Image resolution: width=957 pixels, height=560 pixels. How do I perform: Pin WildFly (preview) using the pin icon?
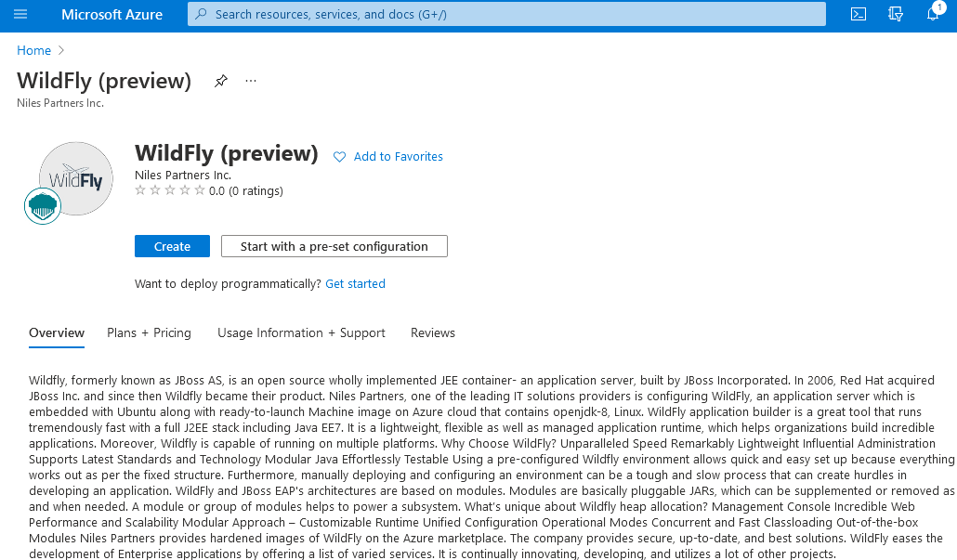pyautogui.click(x=220, y=81)
